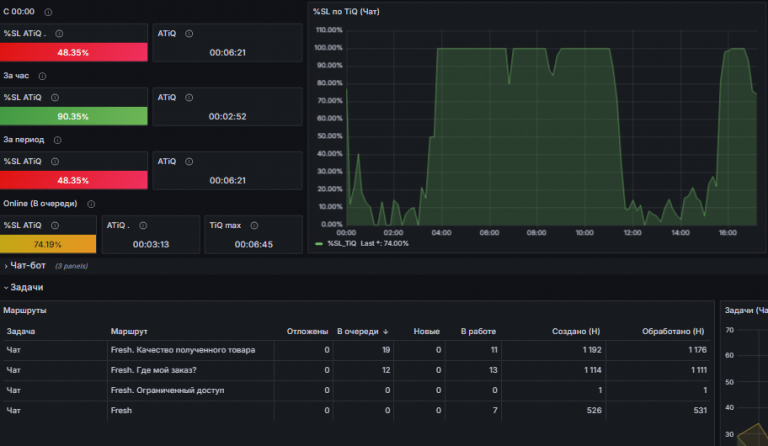Click info icon on %SL ATiQ 90.35% panel
This screenshot has height=446, width=768.
coord(55,97)
